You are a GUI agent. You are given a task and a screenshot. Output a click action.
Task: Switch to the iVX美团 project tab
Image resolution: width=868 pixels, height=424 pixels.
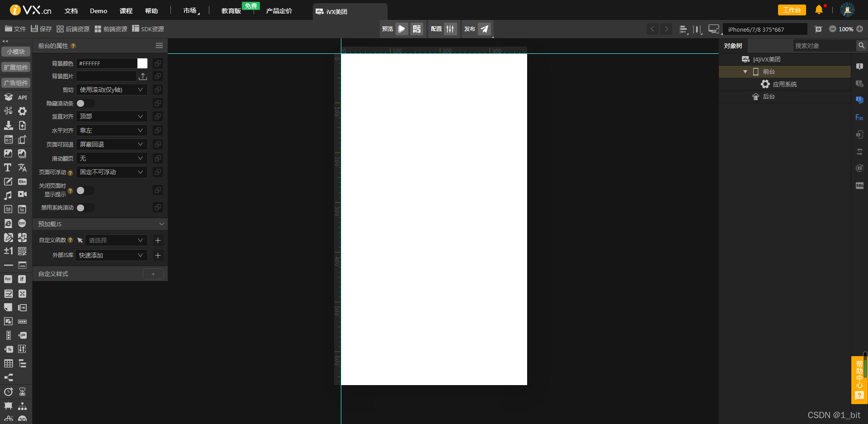(x=337, y=12)
